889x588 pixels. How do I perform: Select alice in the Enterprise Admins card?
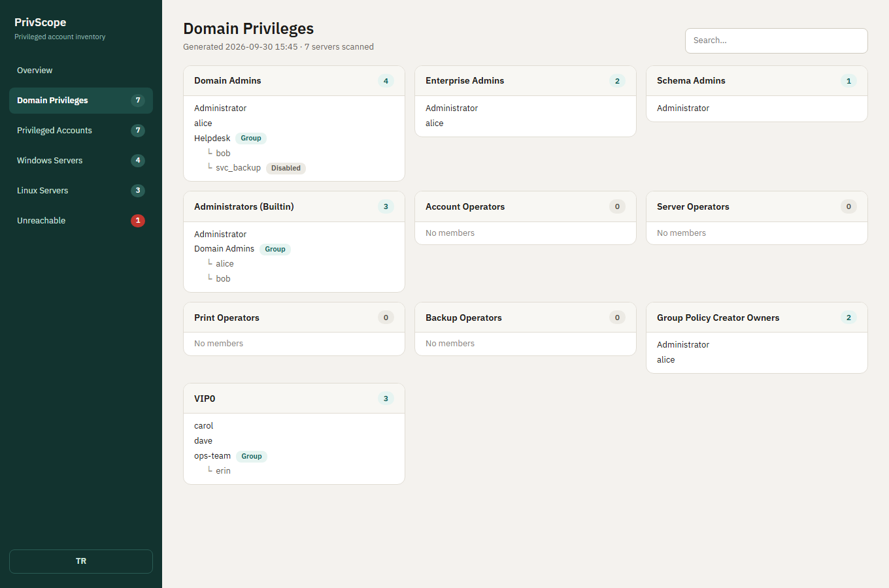pos(435,123)
